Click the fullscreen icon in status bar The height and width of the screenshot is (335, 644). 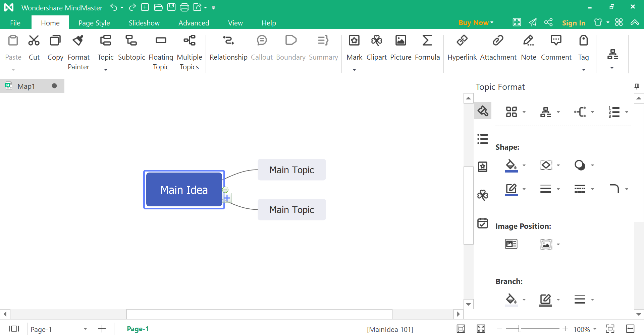tap(481, 329)
